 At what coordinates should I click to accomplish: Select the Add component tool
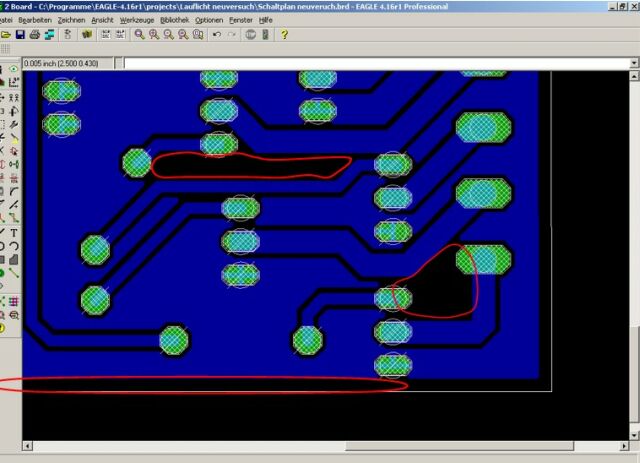(x=14, y=151)
